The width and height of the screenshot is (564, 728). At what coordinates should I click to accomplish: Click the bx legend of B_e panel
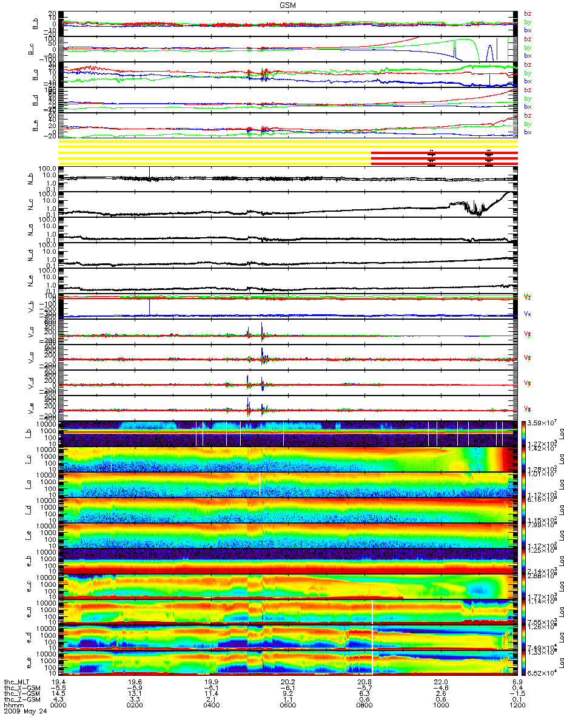click(x=527, y=132)
